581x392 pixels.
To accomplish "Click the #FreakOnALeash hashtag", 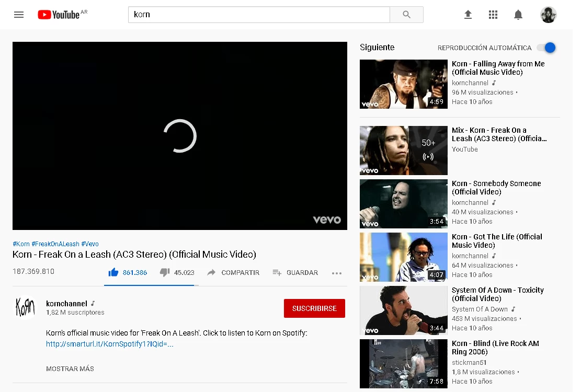I will pos(55,244).
